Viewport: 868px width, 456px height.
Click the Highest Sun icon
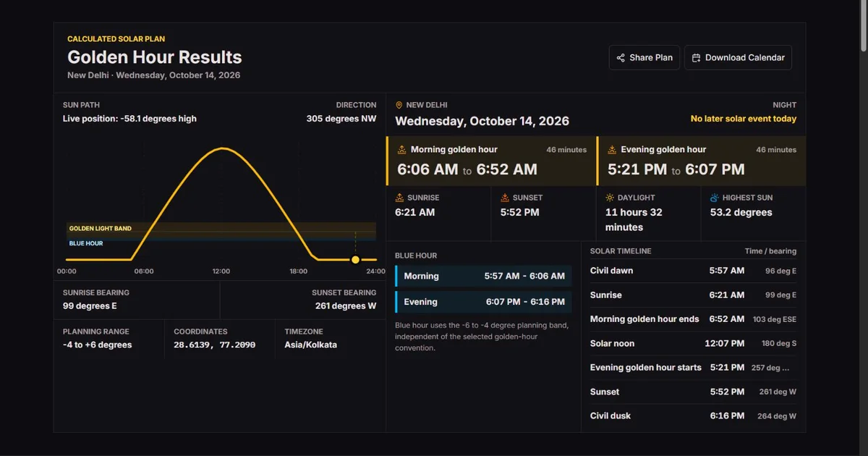[x=715, y=198]
